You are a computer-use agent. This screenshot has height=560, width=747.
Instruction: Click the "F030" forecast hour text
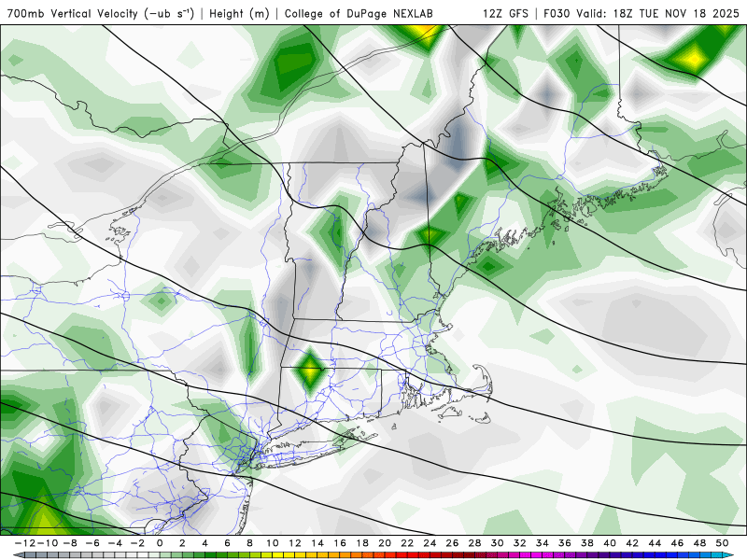point(557,13)
